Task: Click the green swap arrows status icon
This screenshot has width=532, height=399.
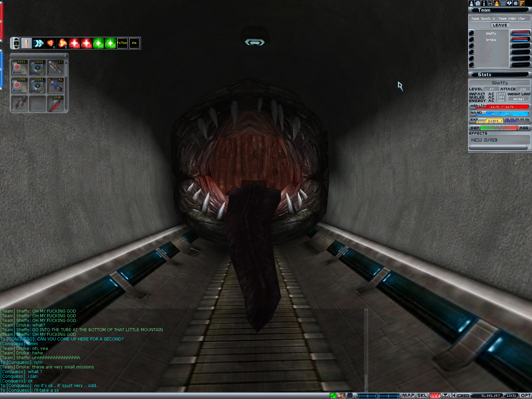Action: tap(333, 396)
